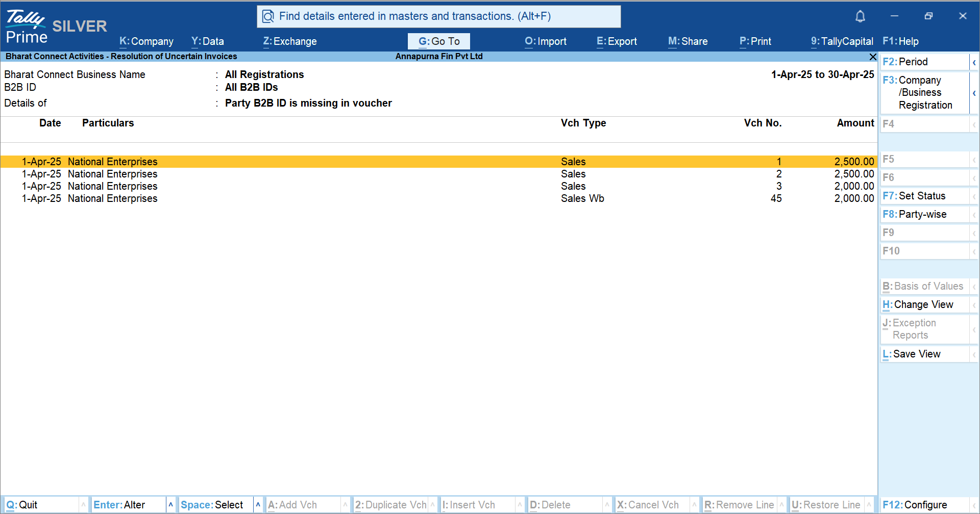Open the E: Export menu
Viewport: 980px width, 514px height.
pyautogui.click(x=617, y=41)
